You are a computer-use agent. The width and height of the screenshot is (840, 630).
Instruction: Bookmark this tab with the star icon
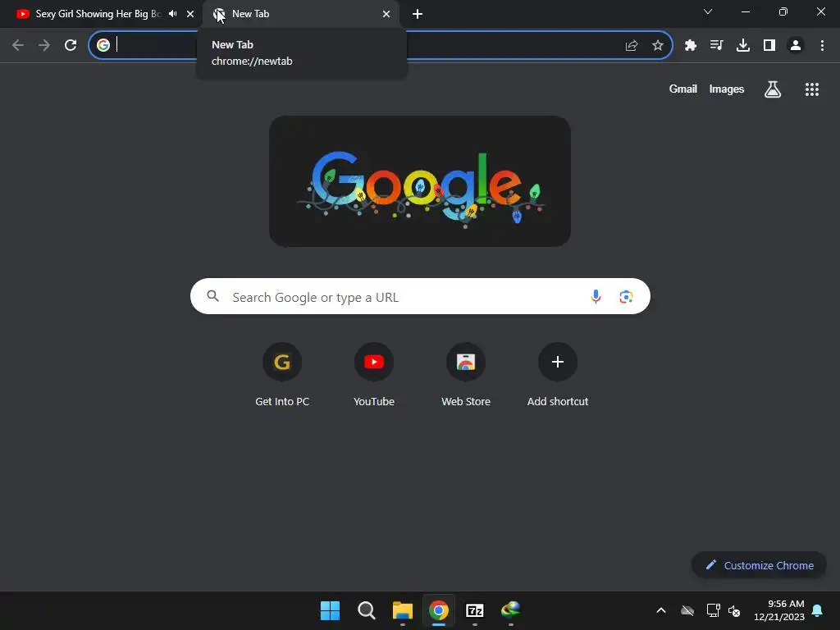[x=658, y=46]
